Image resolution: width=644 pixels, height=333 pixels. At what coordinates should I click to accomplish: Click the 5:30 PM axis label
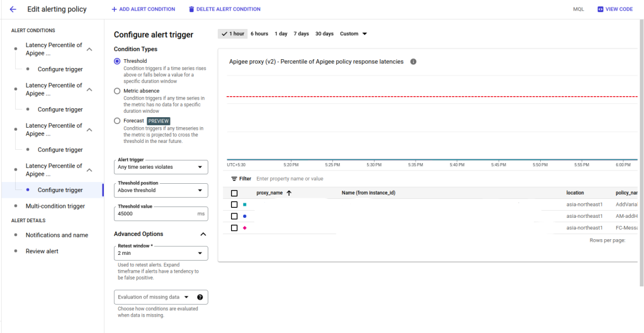pyautogui.click(x=374, y=165)
